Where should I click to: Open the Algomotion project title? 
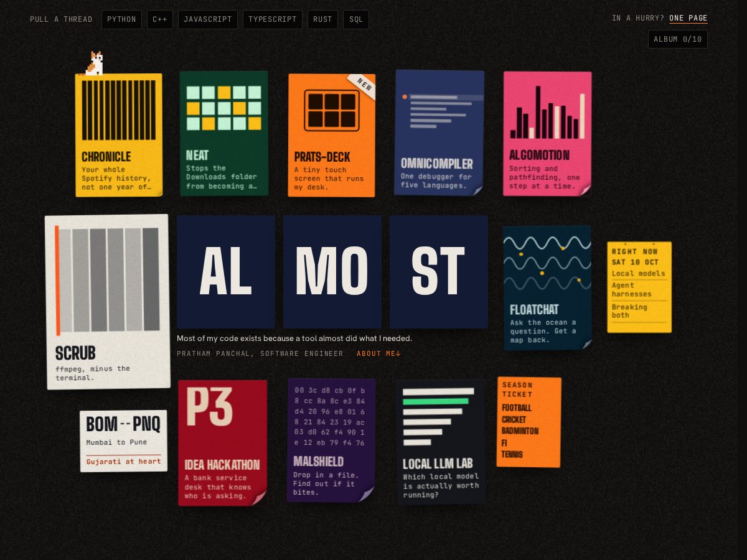539,155
